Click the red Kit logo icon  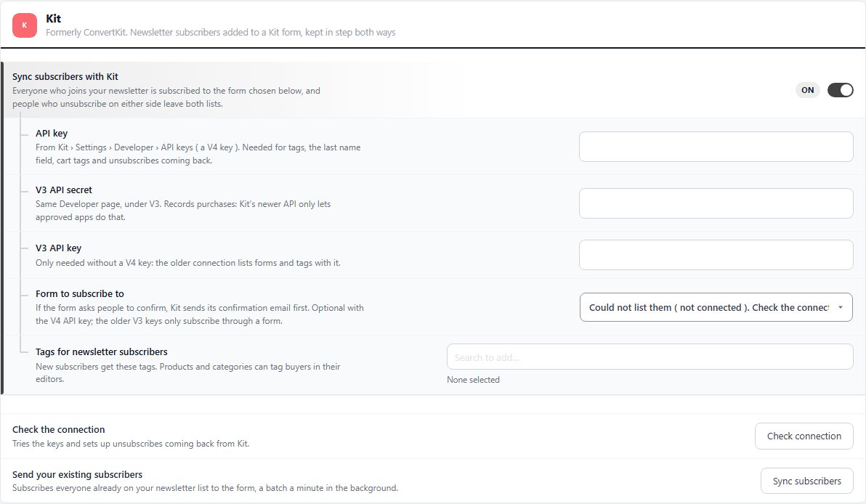coord(24,25)
